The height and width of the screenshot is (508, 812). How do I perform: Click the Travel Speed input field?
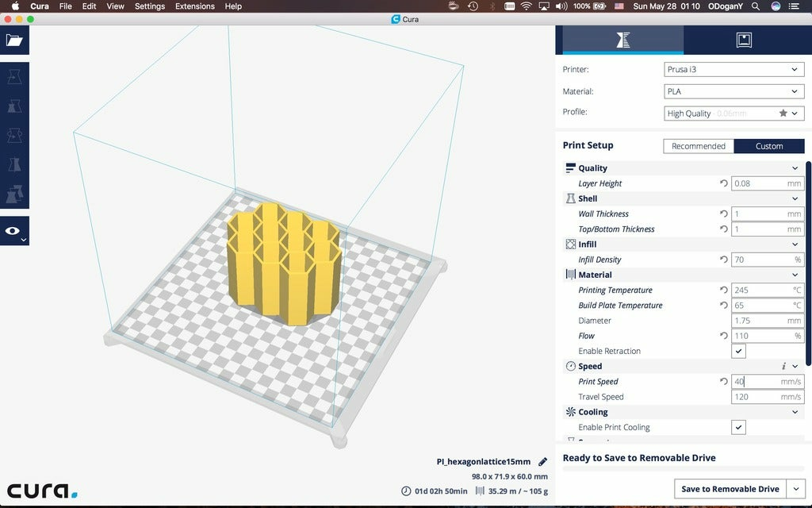[x=768, y=397]
